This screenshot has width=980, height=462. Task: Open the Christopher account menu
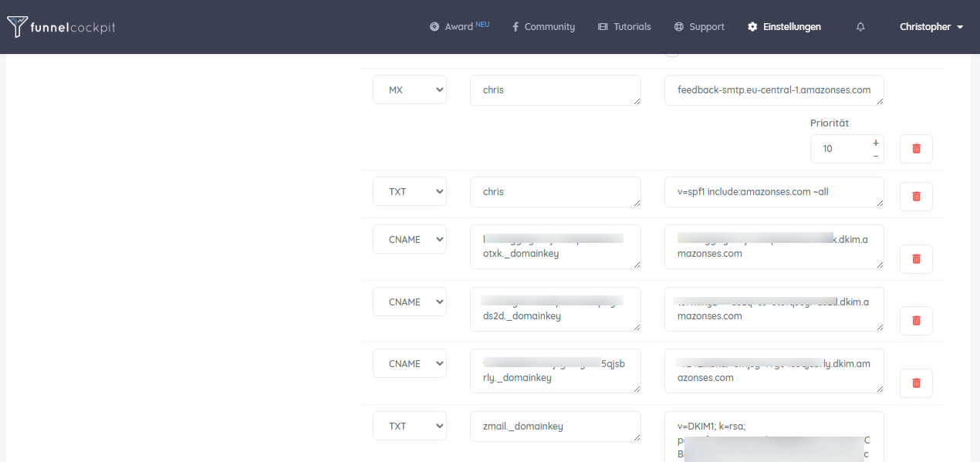931,27
